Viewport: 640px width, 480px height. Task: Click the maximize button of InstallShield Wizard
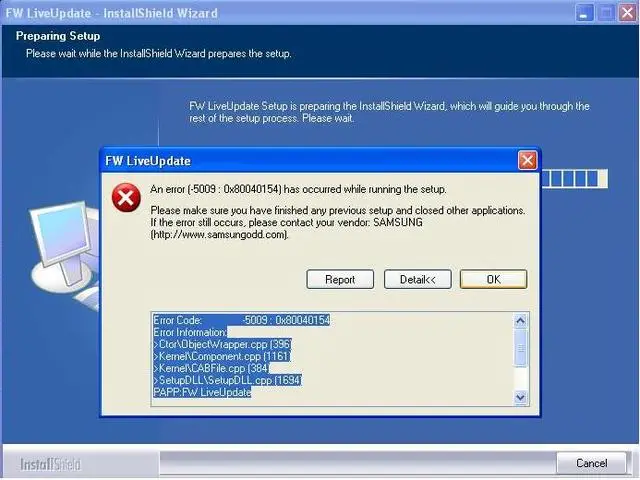(x=607, y=13)
